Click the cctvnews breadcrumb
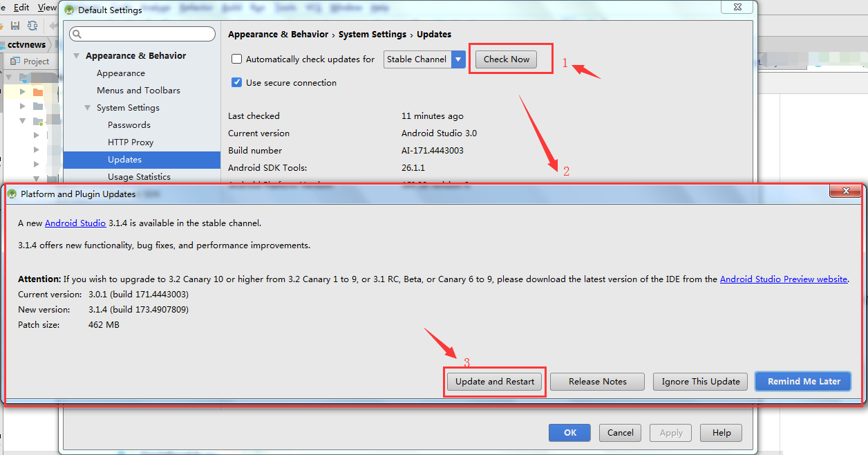This screenshot has height=455, width=868. point(26,44)
